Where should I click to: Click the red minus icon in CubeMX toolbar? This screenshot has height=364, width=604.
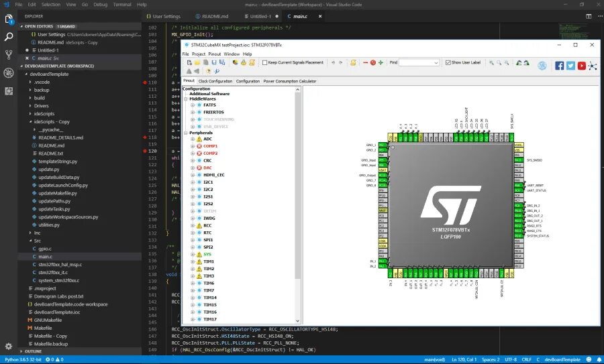click(365, 62)
